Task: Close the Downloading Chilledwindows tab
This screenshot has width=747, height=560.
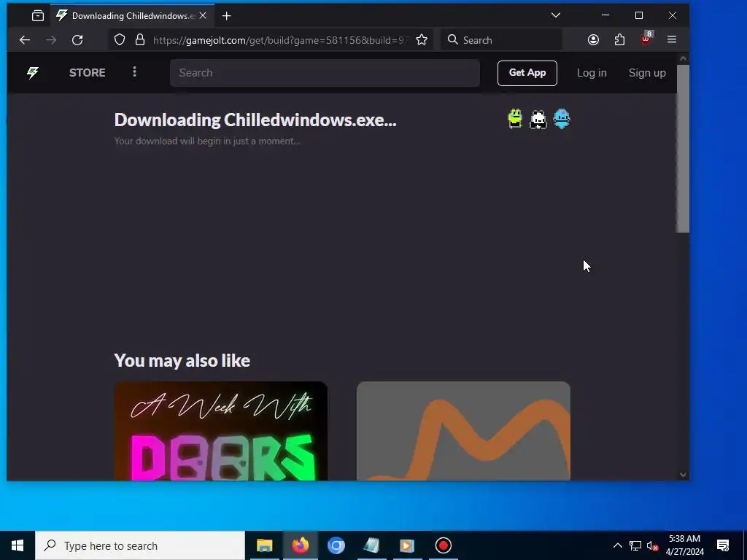Action: tap(203, 16)
